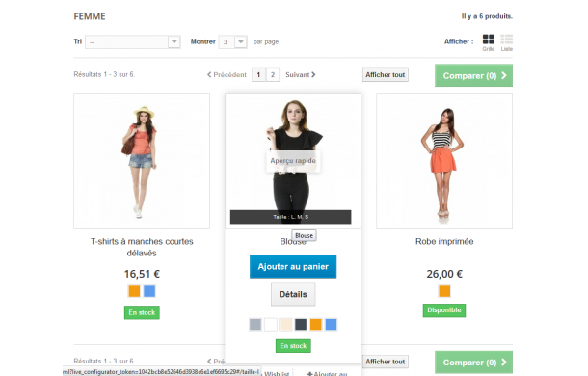The height and width of the screenshot is (376, 588).
Task: Pick orange swatch under Robe imprimée
Action: pos(444,291)
